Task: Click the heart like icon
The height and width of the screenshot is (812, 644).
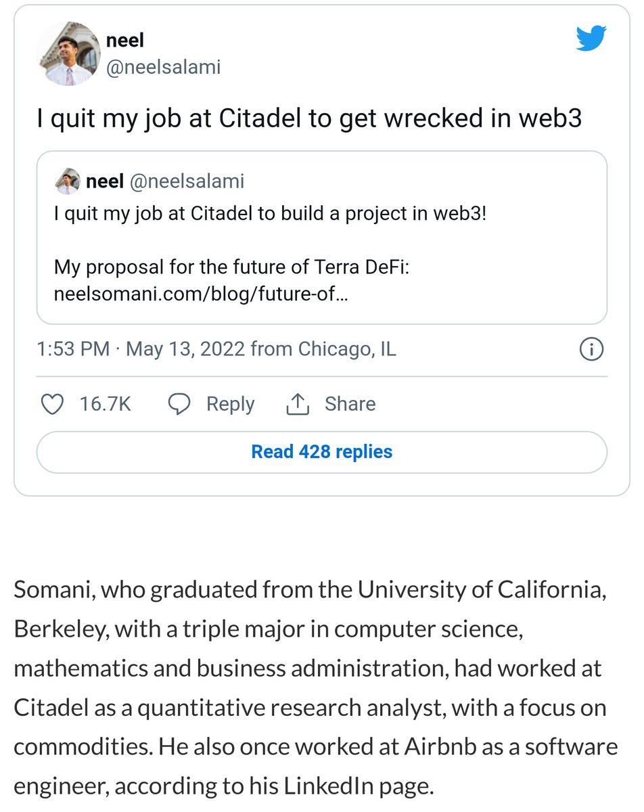Action: 53,404
